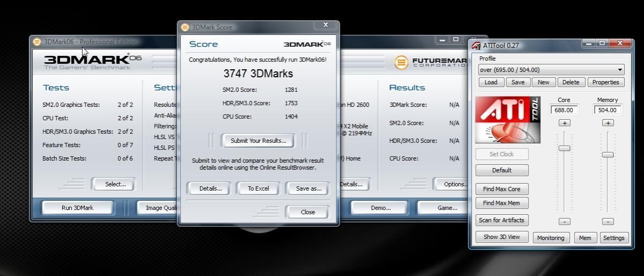Screen dimensions: 644x276
Task: Increase Memory clock with plus button
Action: [608, 123]
